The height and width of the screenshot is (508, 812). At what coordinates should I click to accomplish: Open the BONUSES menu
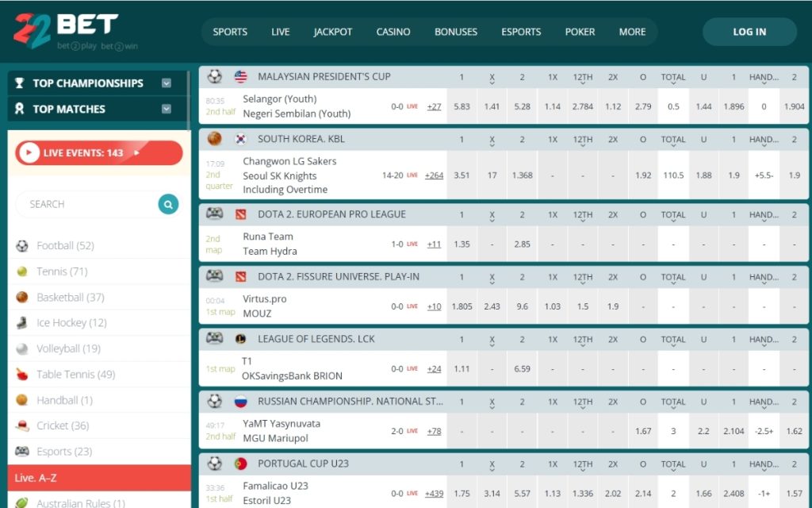(456, 32)
